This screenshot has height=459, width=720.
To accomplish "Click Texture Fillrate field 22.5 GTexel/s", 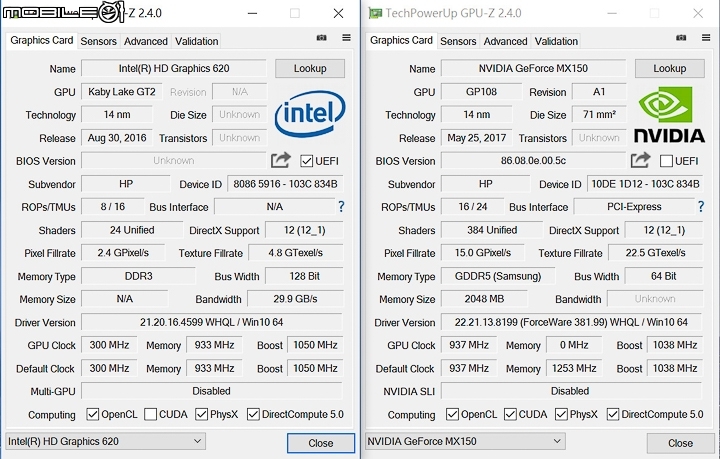I will tap(655, 253).
